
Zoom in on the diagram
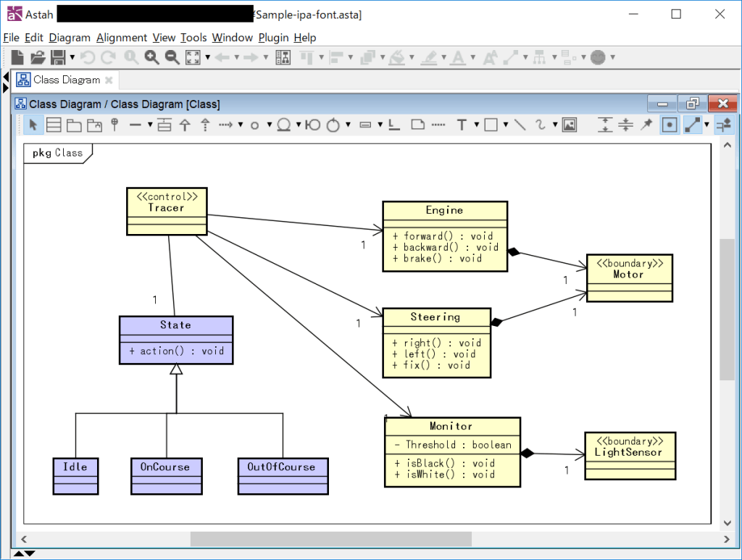coord(151,57)
